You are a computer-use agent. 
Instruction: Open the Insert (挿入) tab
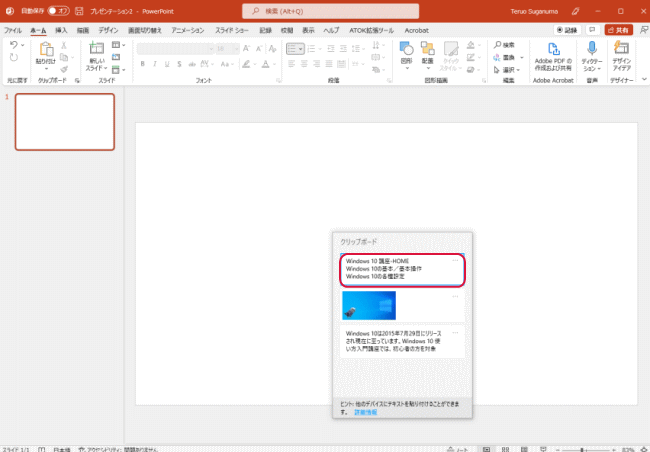pos(61,30)
